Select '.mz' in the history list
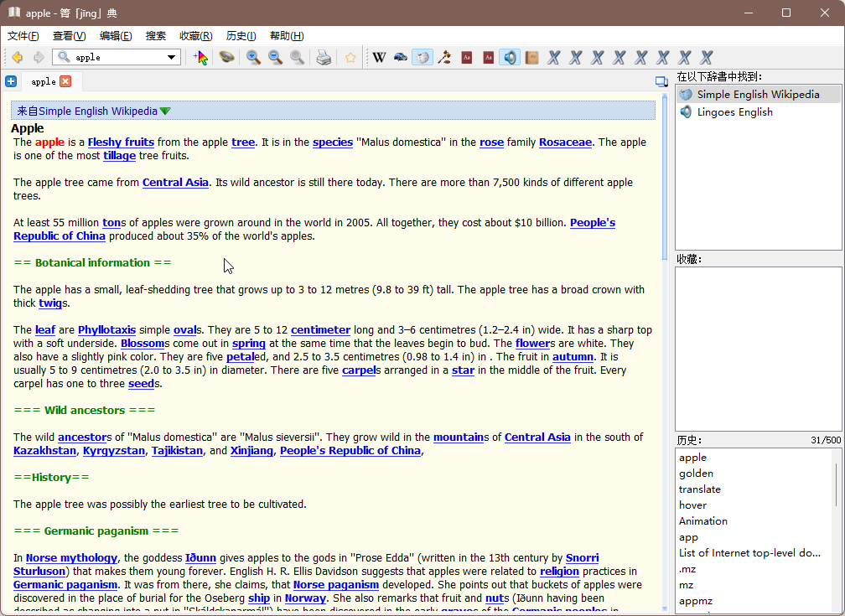Viewport: 845px width, 616px height. click(754, 569)
